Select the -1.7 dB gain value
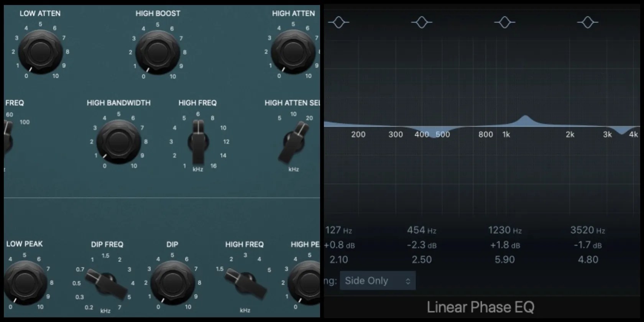 click(x=588, y=245)
